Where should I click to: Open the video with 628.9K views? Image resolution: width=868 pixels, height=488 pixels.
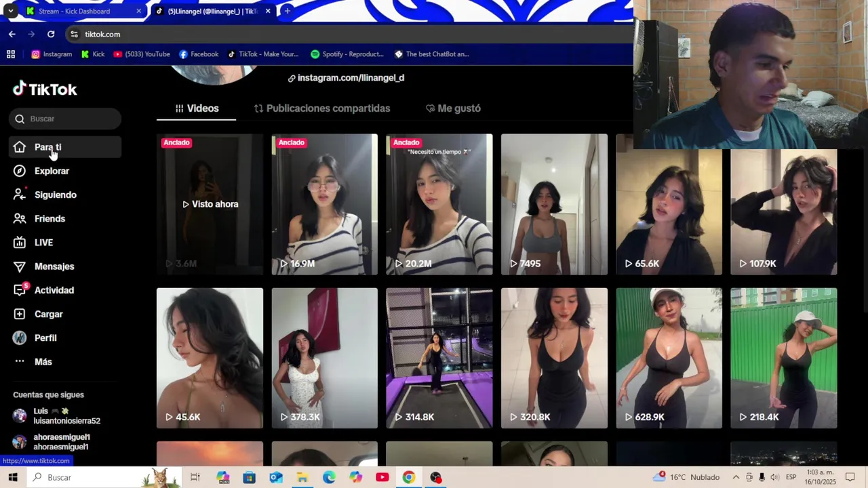[x=669, y=358]
